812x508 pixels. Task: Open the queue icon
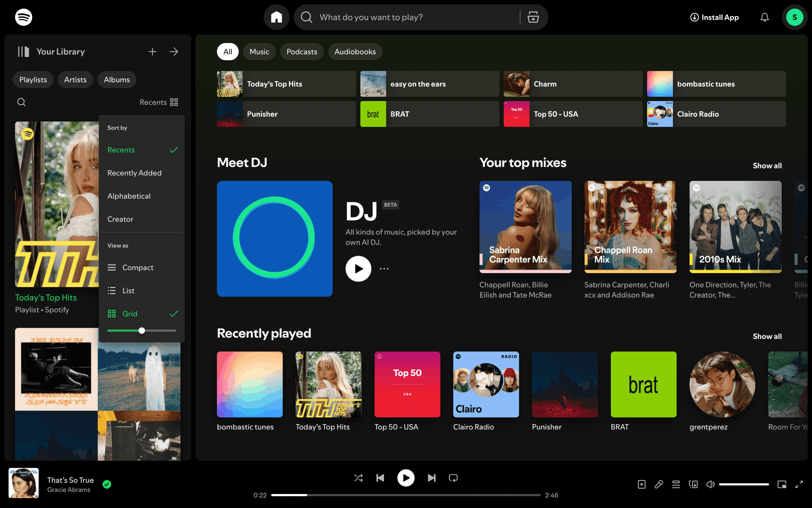tap(676, 484)
